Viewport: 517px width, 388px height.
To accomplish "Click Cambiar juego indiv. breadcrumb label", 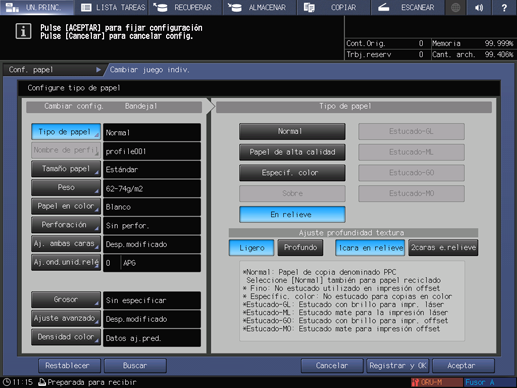I will (149, 70).
